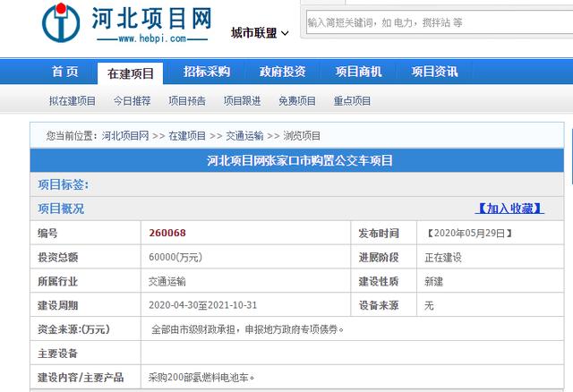Click the 资金来源:(万元) label cell
This screenshot has height=392, width=573.
coord(86,329)
